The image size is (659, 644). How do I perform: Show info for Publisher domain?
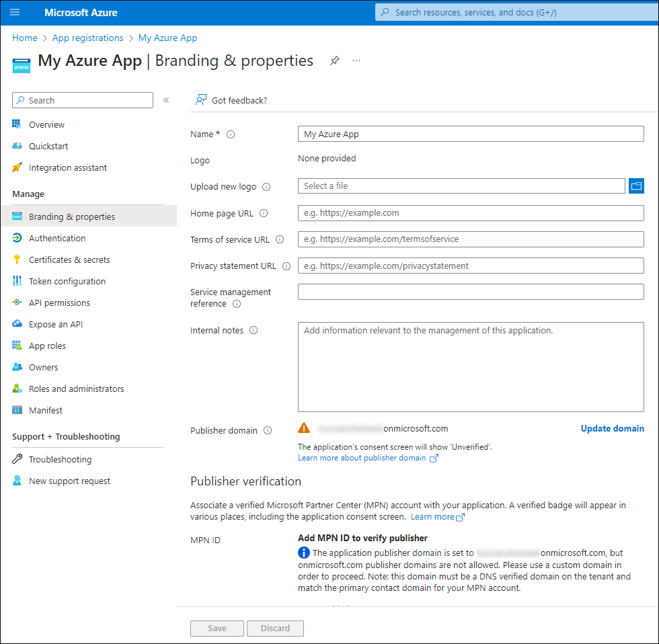[268, 430]
